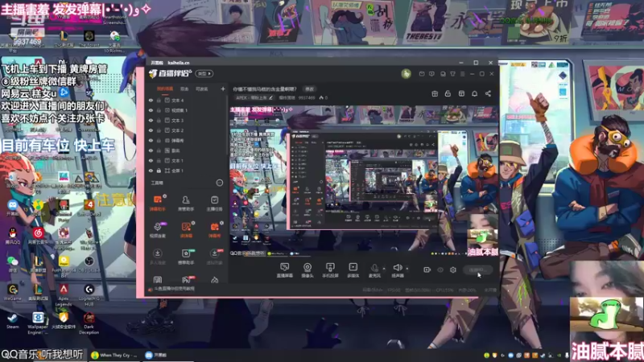The image size is (644, 362).
Task: Open the 弹幕助手 tool
Action: [158, 204]
